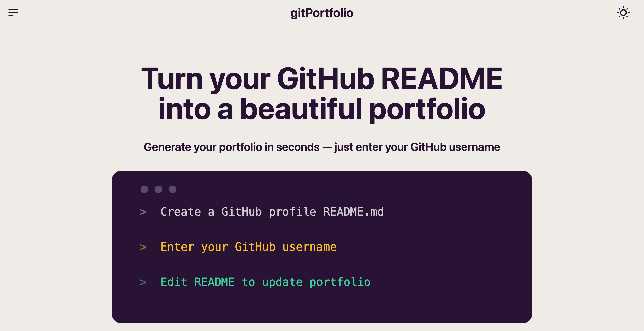This screenshot has width=644, height=331.
Task: Click "README.md" in the first terminal line
Action: coord(353,212)
